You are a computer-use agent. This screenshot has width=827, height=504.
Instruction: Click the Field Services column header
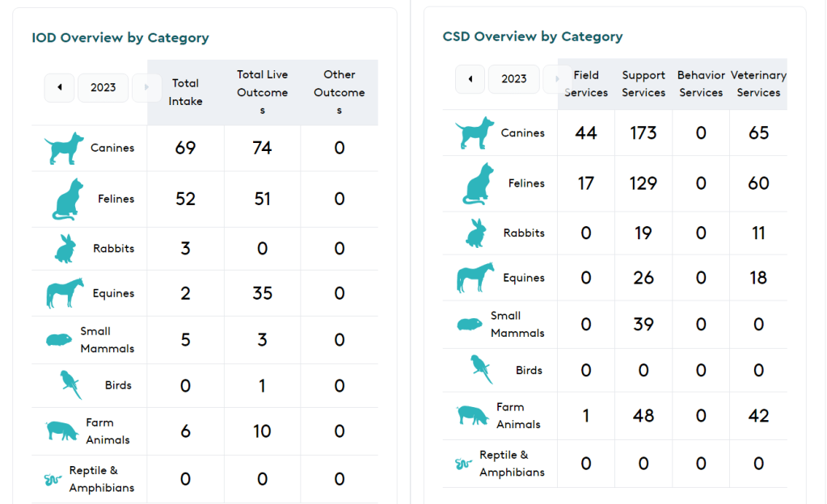click(586, 84)
